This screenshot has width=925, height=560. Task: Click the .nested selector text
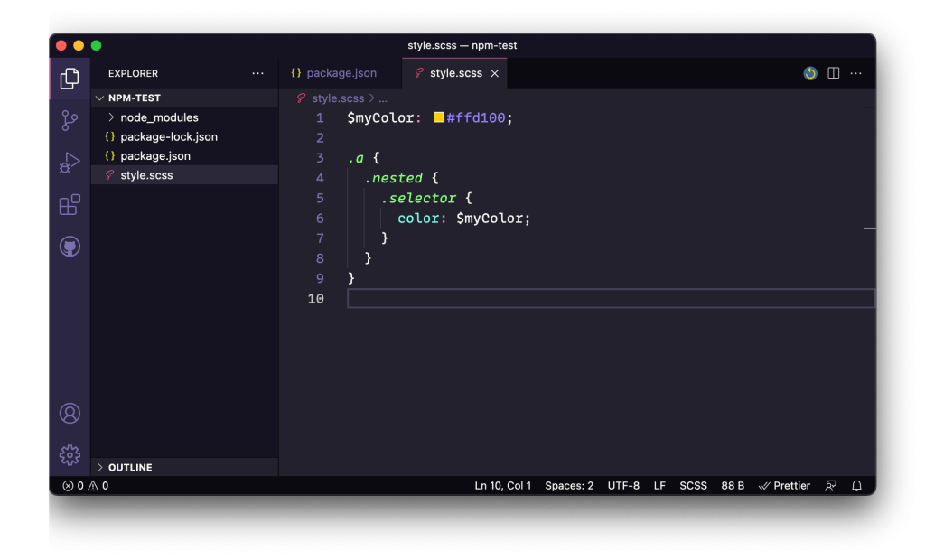(394, 178)
